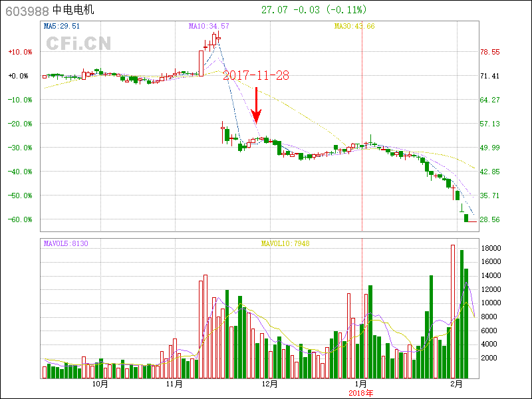532x399 pixels.
Task: Click the MA30 moving average label
Action: pyautogui.click(x=354, y=26)
